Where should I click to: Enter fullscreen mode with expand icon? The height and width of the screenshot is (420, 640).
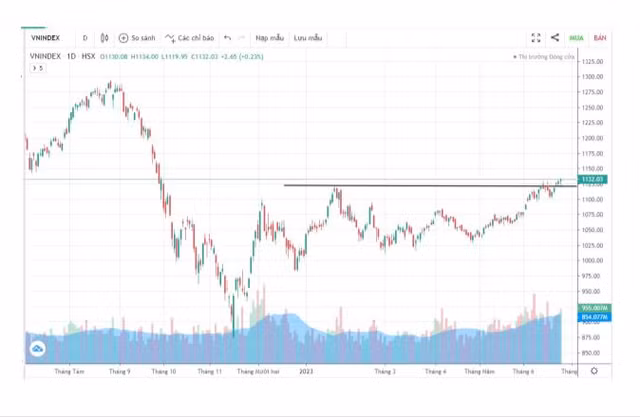point(536,38)
